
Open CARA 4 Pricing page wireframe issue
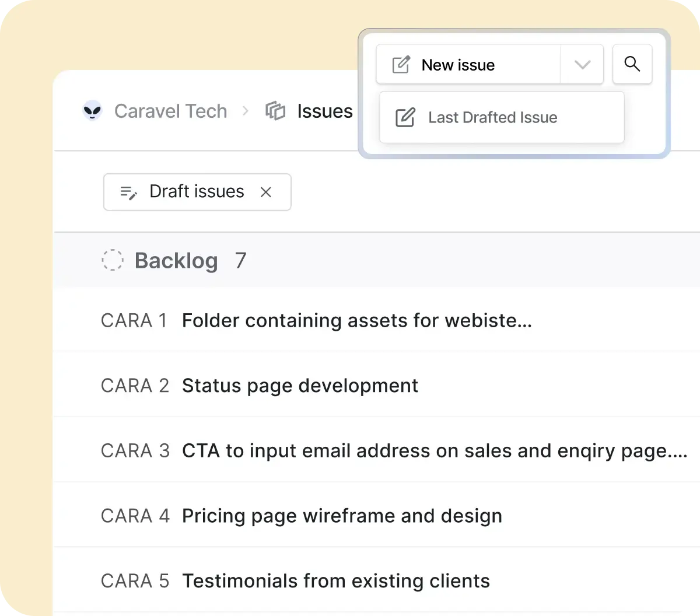342,516
